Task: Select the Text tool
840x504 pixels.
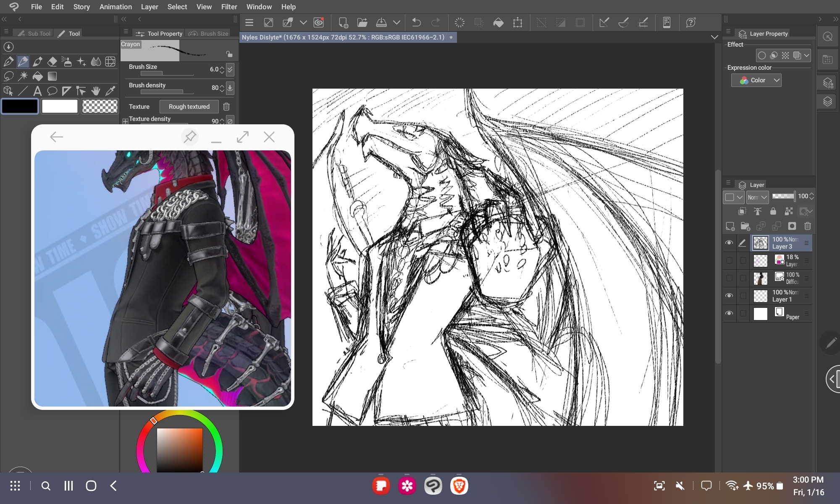Action: [37, 91]
